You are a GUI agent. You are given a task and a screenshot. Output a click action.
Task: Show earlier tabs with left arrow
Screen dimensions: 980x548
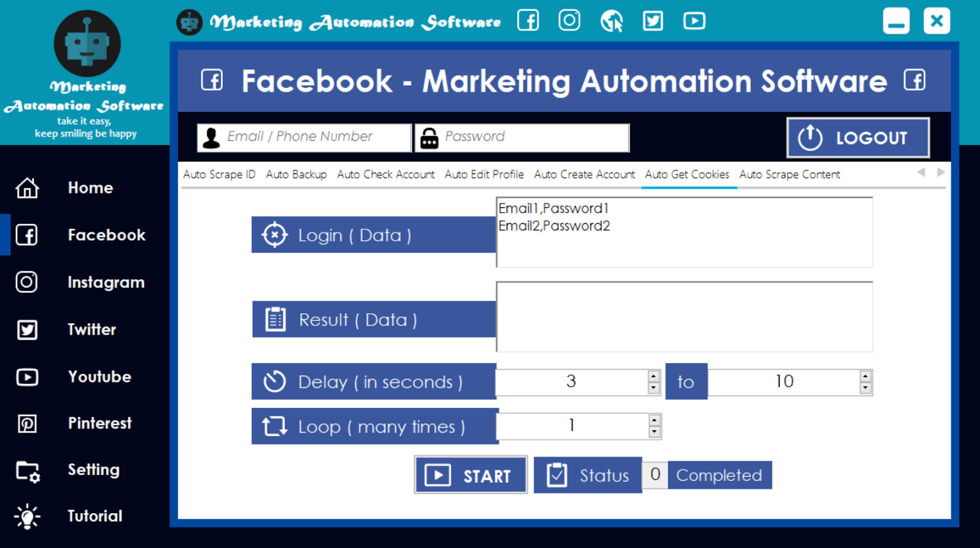(x=921, y=172)
